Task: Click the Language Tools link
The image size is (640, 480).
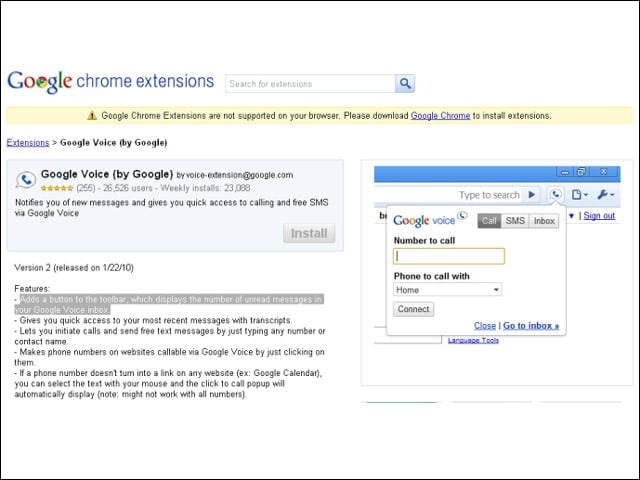Action: pyautogui.click(x=473, y=340)
